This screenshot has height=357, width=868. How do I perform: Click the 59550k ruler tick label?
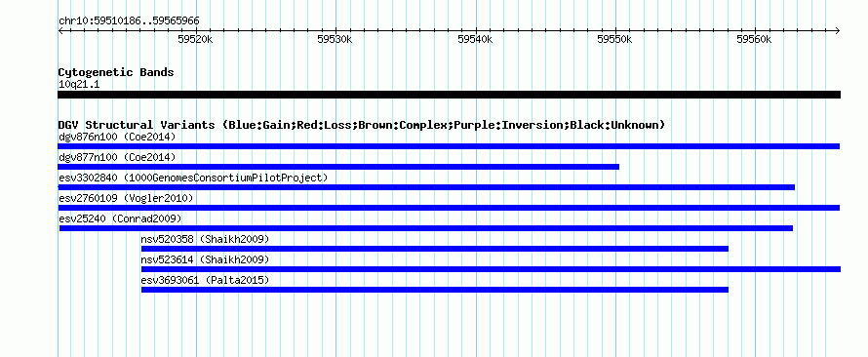(x=614, y=39)
